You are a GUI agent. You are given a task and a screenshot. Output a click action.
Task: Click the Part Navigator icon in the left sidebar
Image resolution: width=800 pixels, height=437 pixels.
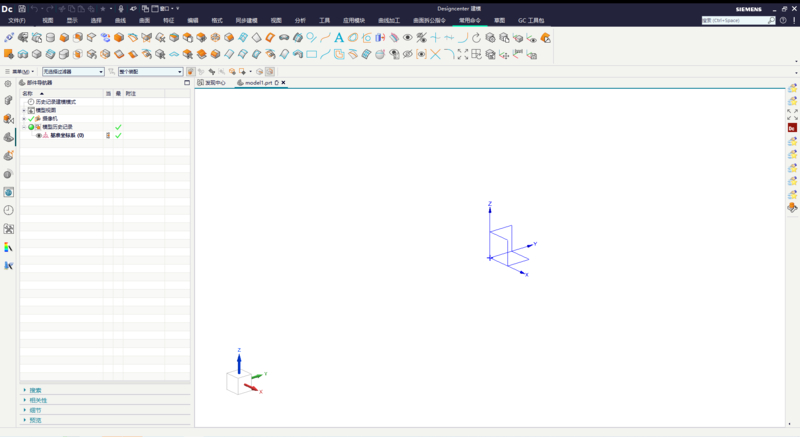coord(9,137)
